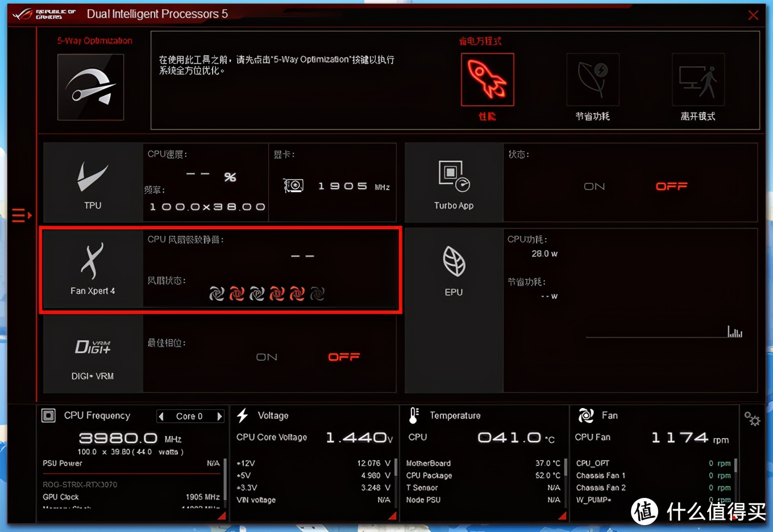Open the TPU module tile

point(93,182)
